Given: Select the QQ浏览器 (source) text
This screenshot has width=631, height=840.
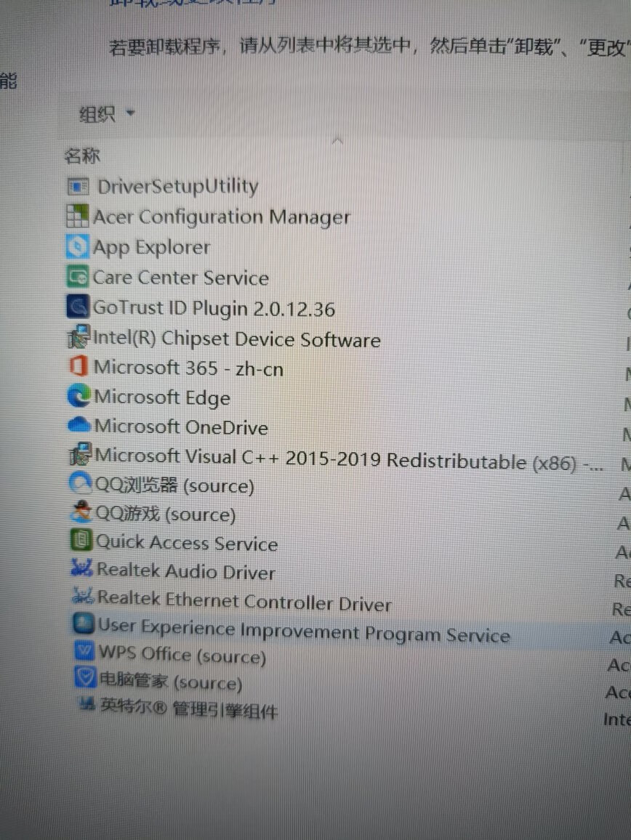Looking at the screenshot, I should coord(174,485).
